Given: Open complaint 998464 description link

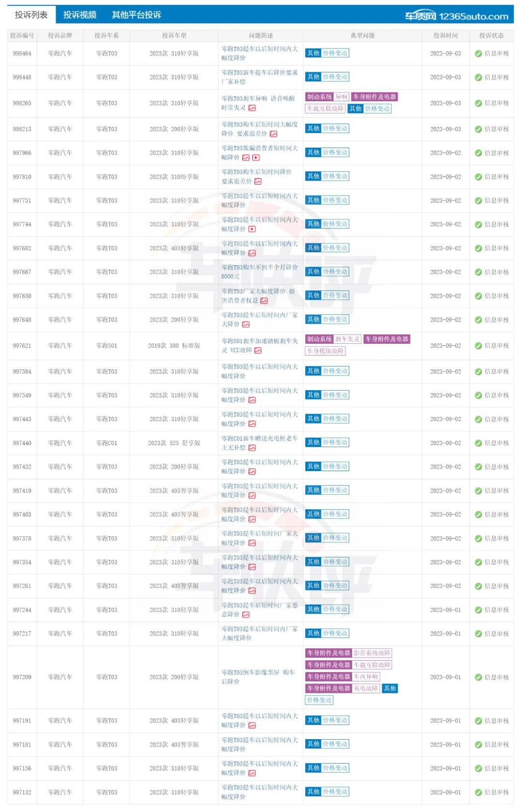Looking at the screenshot, I should click(260, 54).
